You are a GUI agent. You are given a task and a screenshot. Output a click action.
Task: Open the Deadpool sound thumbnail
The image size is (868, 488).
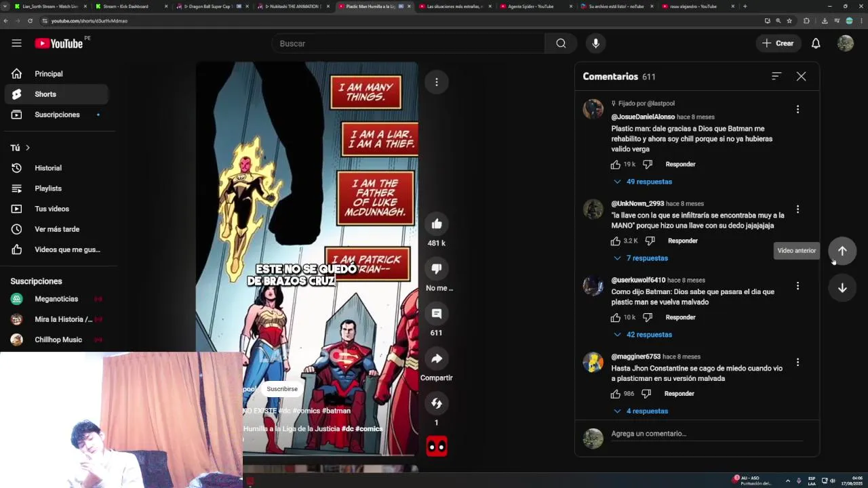click(x=437, y=446)
